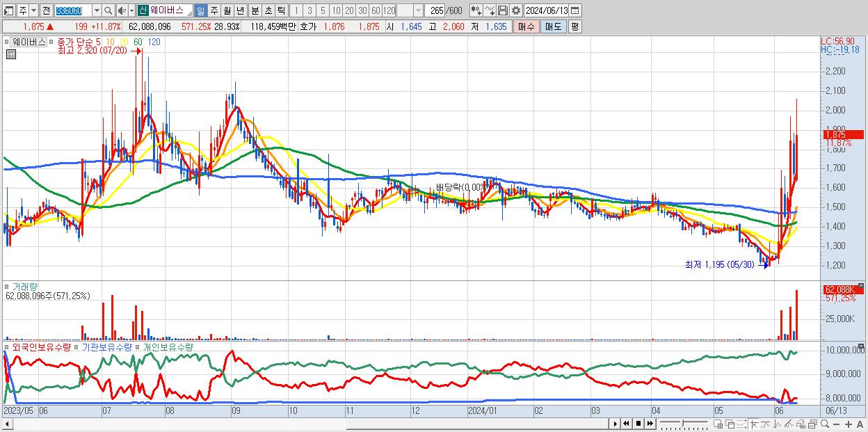Image resolution: width=868 pixels, height=432 pixels.
Task: Choose the 1 interval button
Action: click(x=296, y=10)
